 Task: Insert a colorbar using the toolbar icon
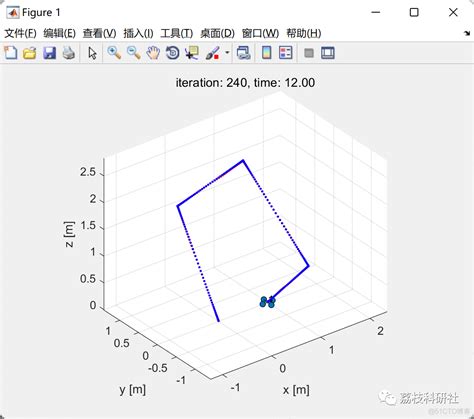[x=266, y=53]
